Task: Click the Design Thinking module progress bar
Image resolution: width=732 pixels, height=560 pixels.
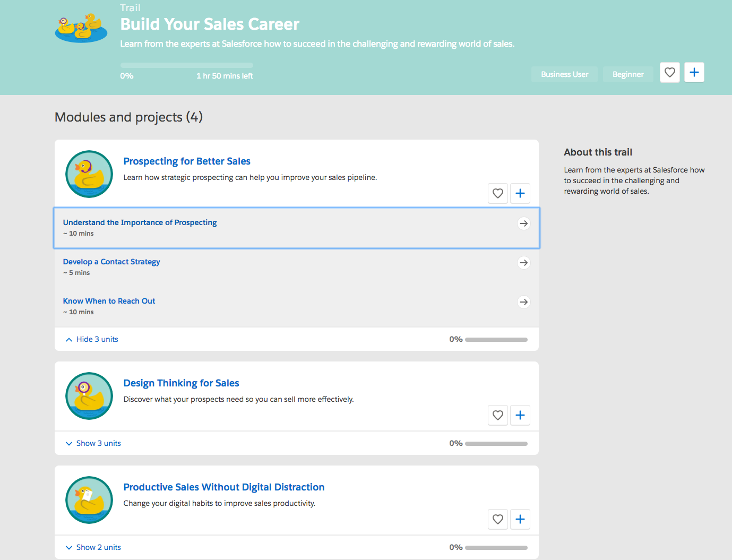Action: click(496, 444)
